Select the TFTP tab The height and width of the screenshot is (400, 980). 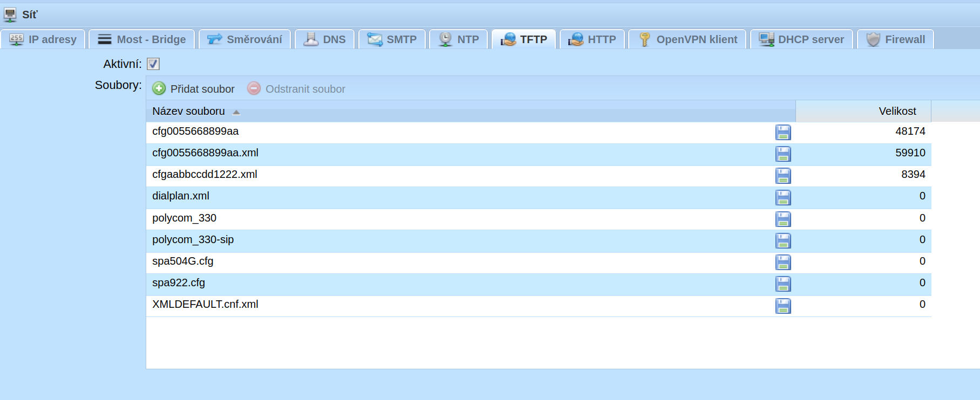[x=524, y=39]
